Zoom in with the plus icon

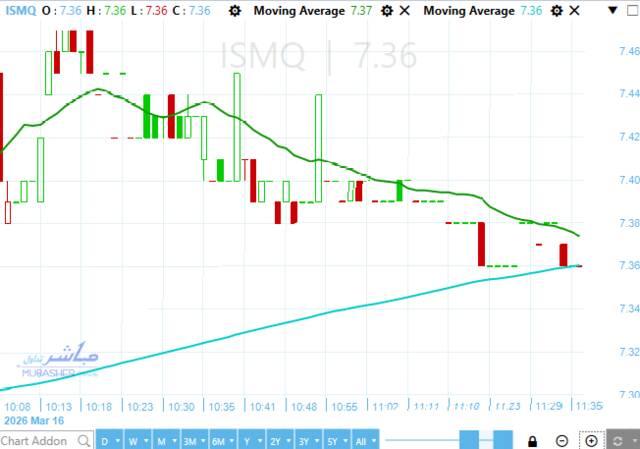(592, 440)
